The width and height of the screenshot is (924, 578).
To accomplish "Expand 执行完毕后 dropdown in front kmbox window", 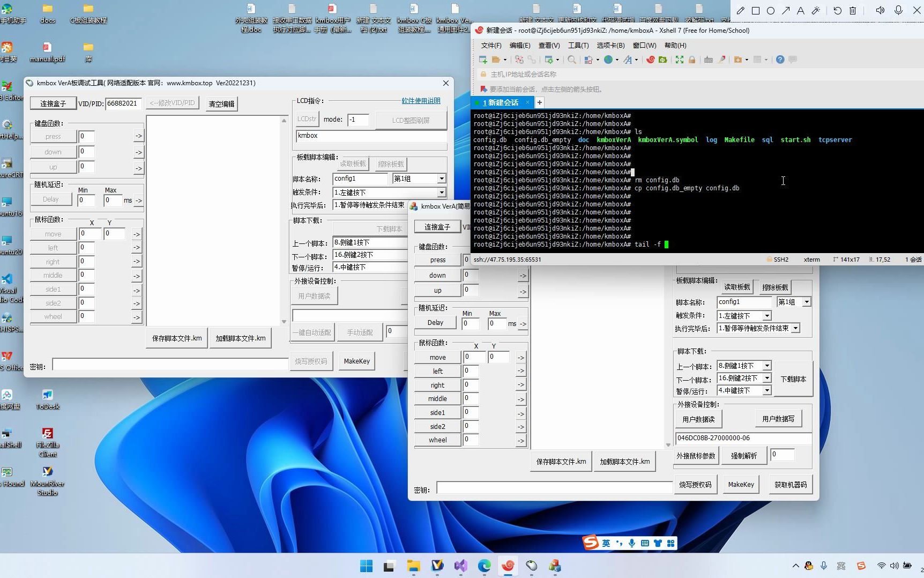I will coord(795,328).
